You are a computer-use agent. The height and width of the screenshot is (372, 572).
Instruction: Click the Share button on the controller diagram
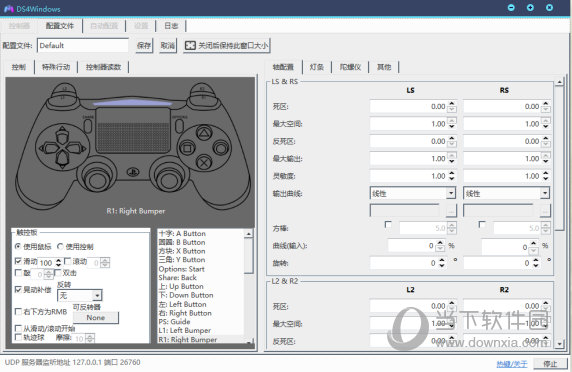tap(88, 125)
